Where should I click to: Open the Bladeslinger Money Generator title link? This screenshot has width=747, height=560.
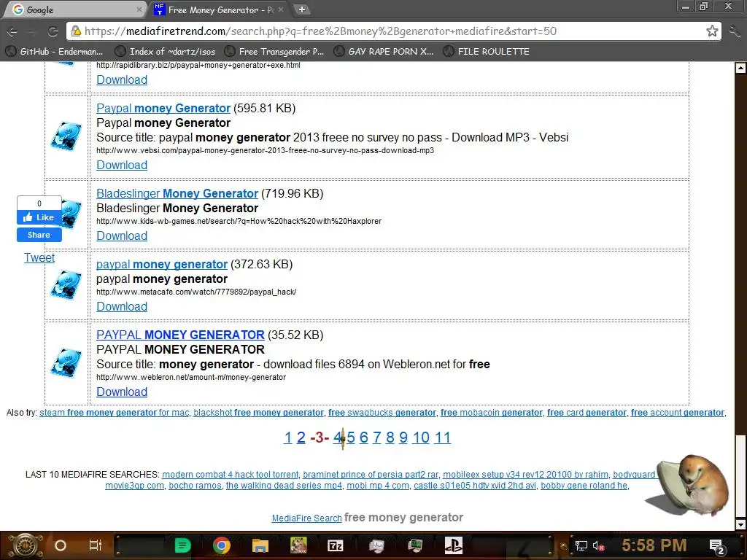coord(177,193)
